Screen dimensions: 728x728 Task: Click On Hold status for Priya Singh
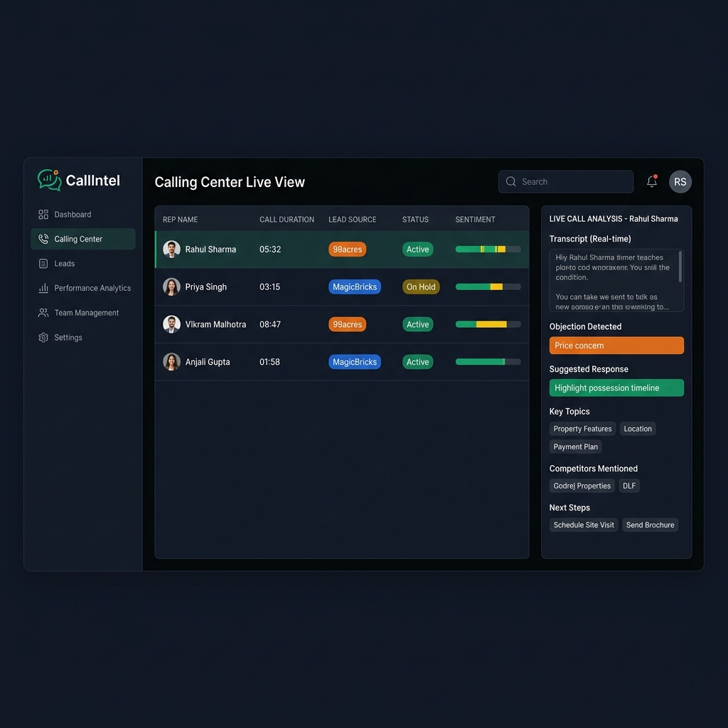coord(421,287)
